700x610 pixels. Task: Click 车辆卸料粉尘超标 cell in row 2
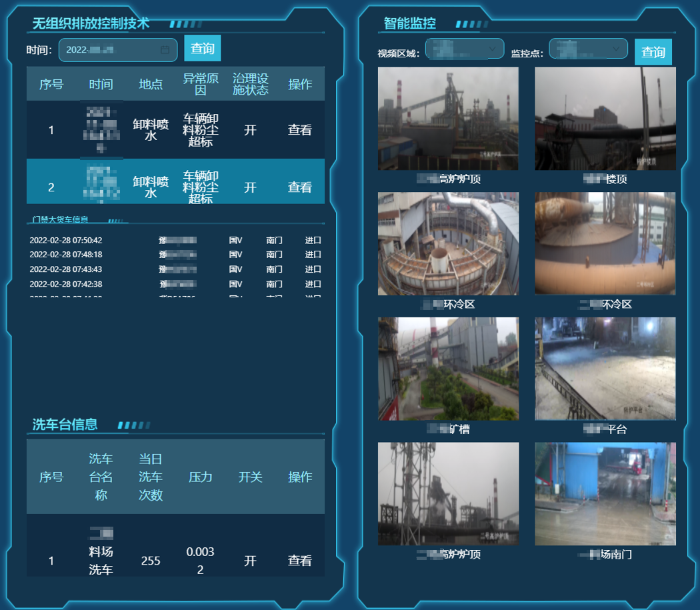[x=201, y=187]
